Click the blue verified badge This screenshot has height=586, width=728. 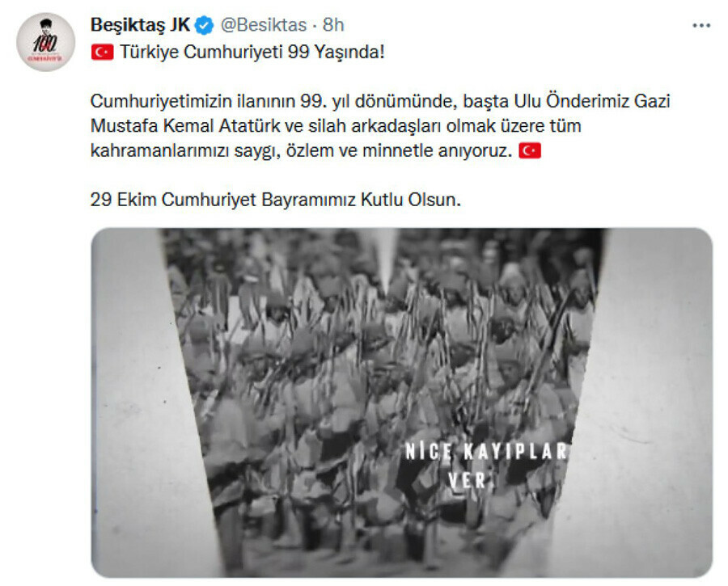pyautogui.click(x=205, y=25)
